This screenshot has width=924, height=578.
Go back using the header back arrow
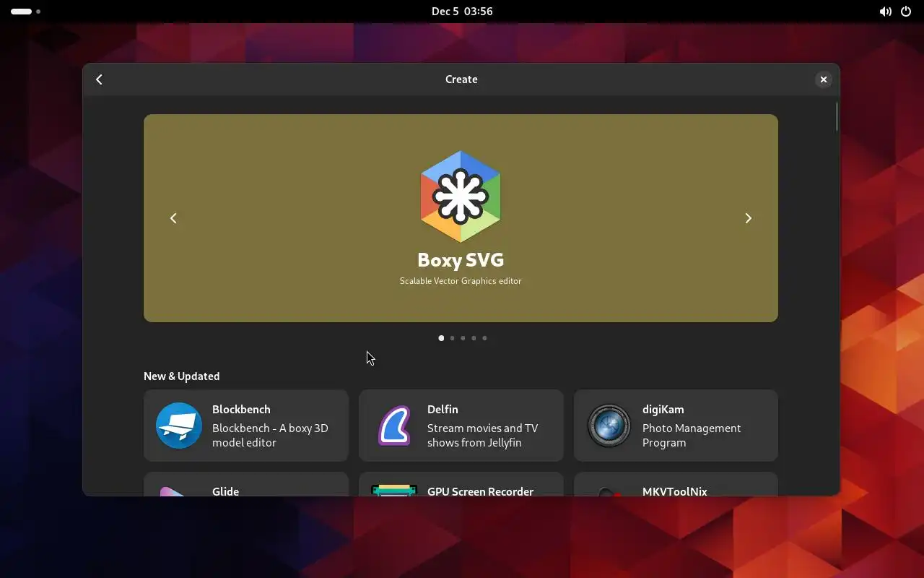[x=99, y=79]
